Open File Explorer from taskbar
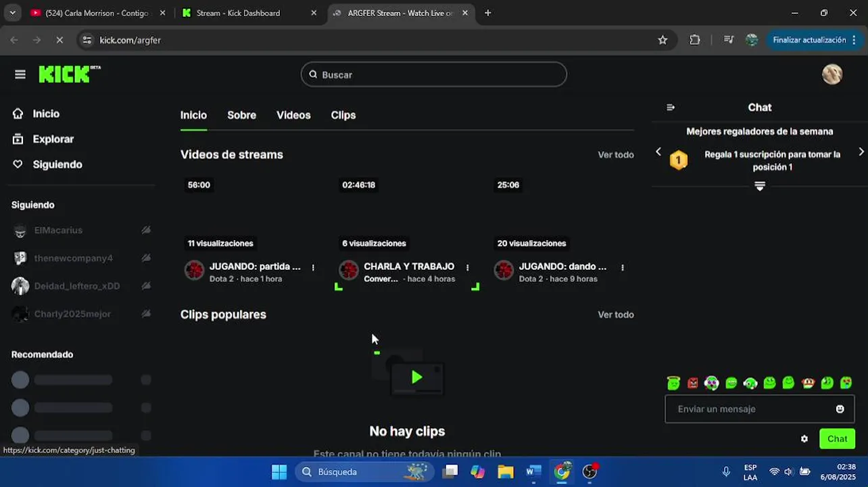The image size is (868, 487). (x=506, y=471)
